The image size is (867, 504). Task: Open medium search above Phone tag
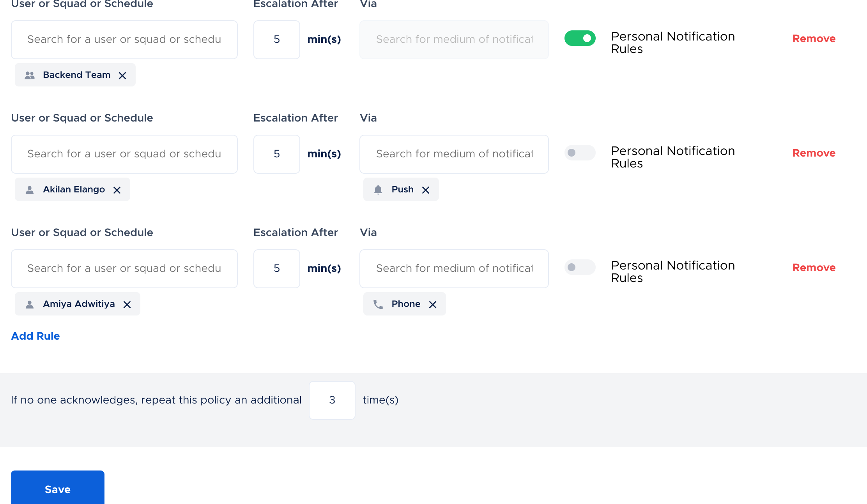pyautogui.click(x=454, y=269)
